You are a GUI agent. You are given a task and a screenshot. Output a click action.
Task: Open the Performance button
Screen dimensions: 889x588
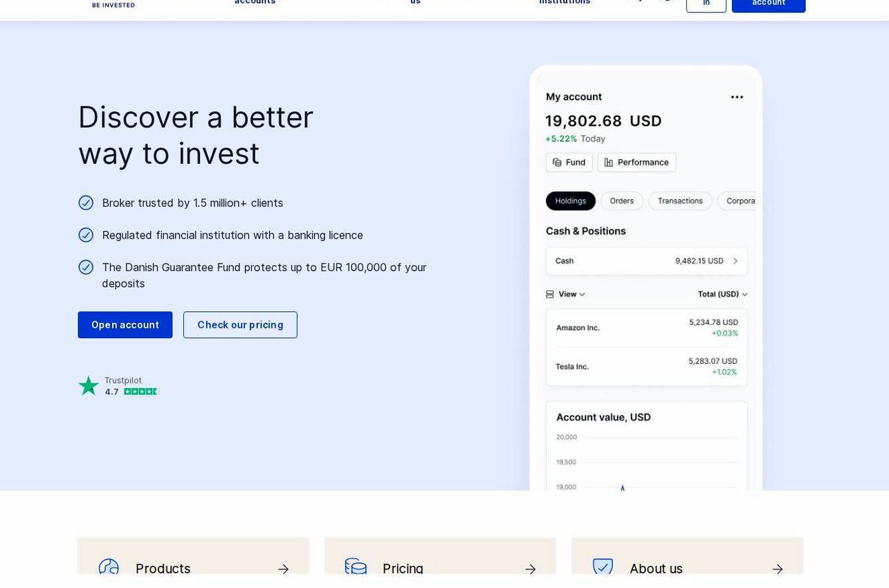636,163
